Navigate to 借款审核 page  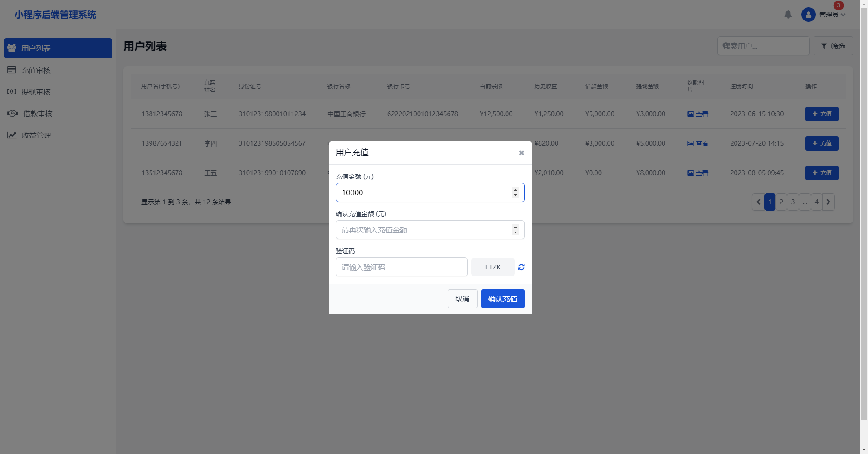(x=38, y=113)
